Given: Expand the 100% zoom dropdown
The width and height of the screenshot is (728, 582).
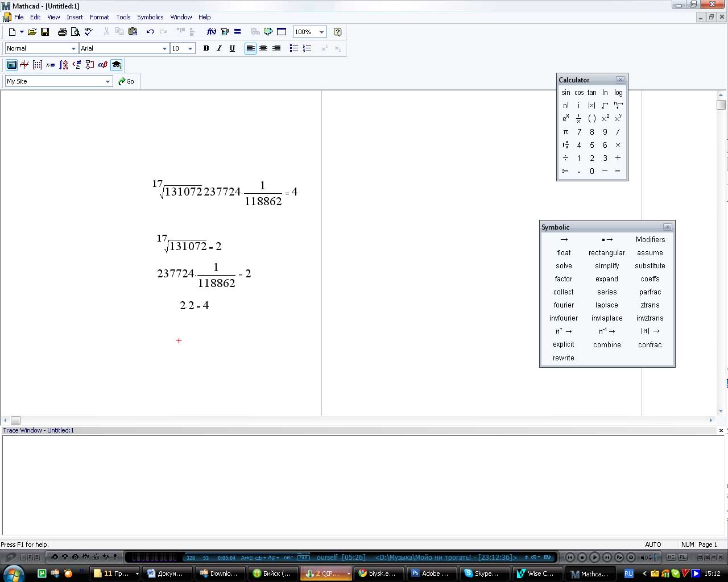Looking at the screenshot, I should pyautogui.click(x=321, y=32).
